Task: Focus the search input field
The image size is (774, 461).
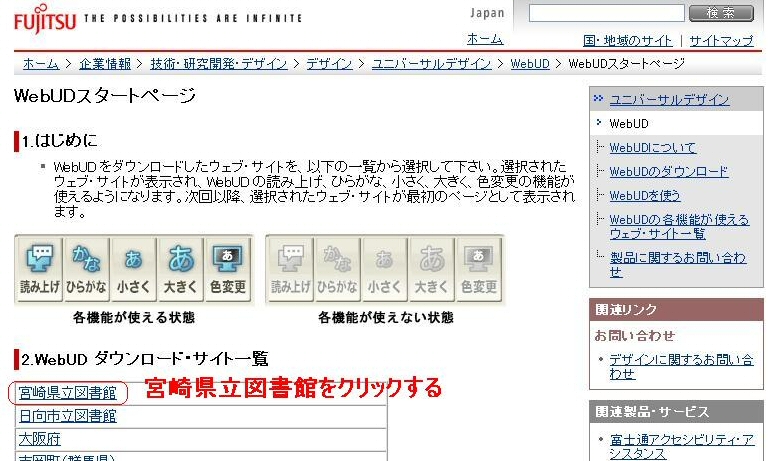Action: [x=607, y=13]
